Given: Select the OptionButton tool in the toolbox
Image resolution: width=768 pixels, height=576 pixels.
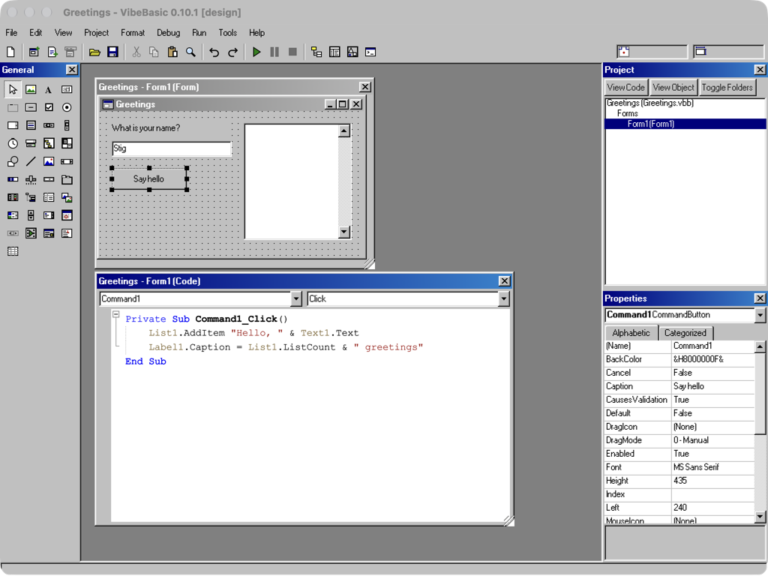Looking at the screenshot, I should (67, 107).
